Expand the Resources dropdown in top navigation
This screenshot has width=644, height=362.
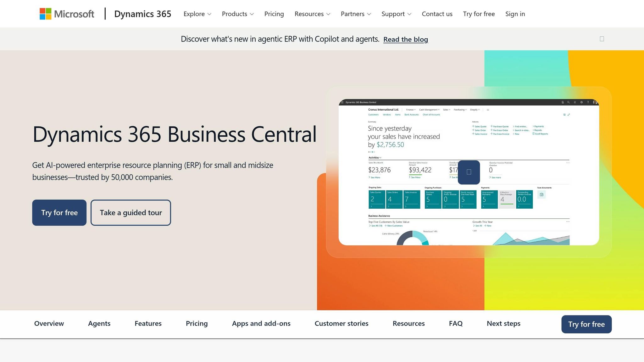pyautogui.click(x=312, y=14)
